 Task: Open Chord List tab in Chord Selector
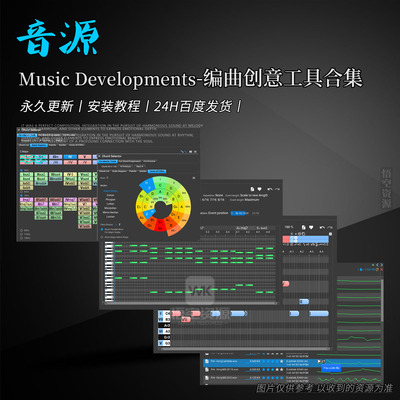(x=104, y=171)
